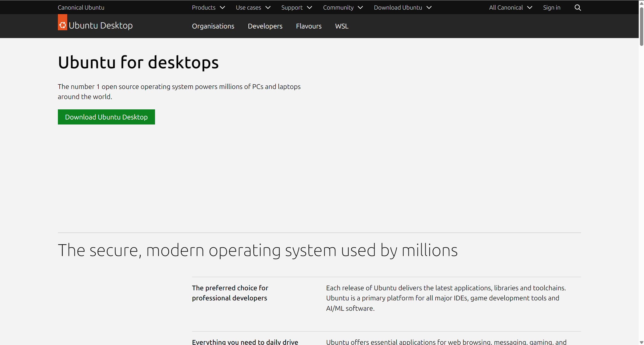The width and height of the screenshot is (644, 345).
Task: Click the scrollbar up arrow
Action: coord(641,3)
